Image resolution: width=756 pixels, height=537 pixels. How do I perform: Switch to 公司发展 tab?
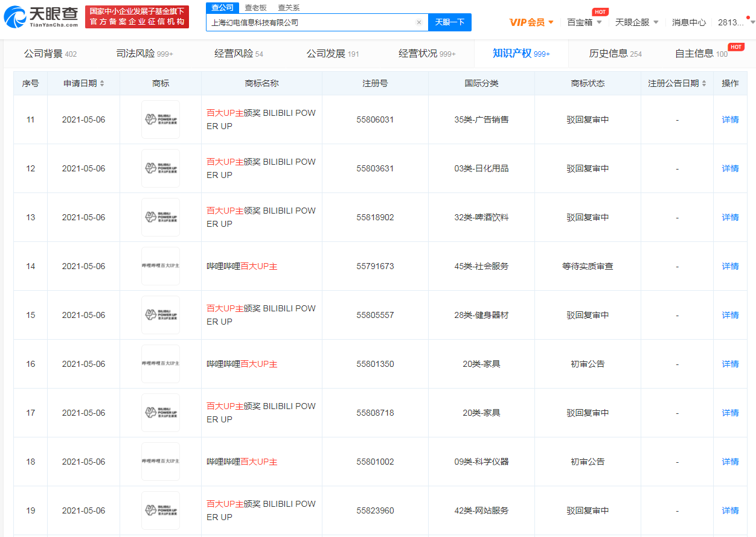coord(333,54)
